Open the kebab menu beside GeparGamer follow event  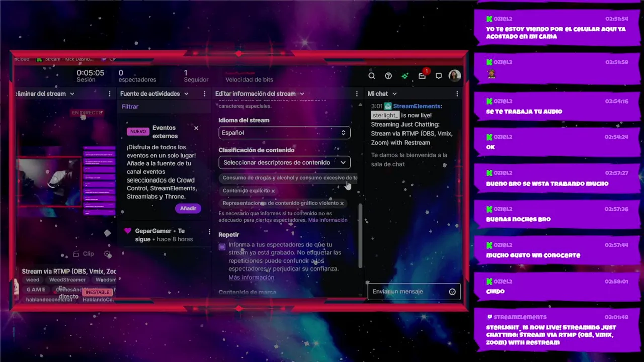[209, 232]
